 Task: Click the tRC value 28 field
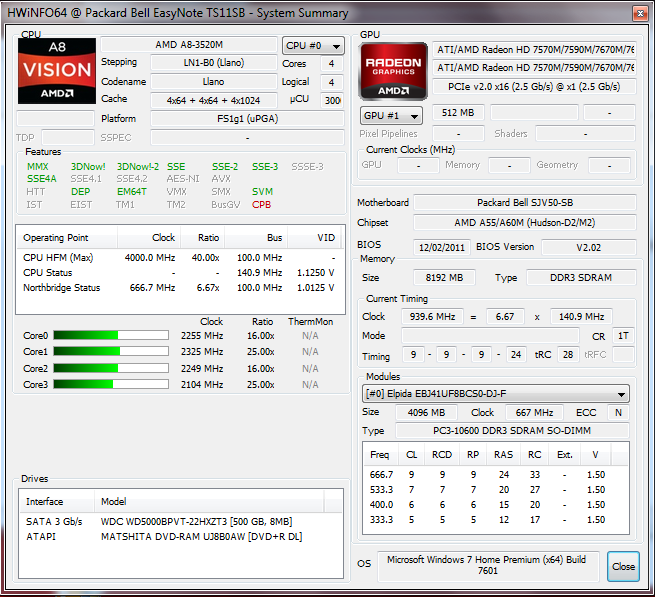[x=568, y=355]
